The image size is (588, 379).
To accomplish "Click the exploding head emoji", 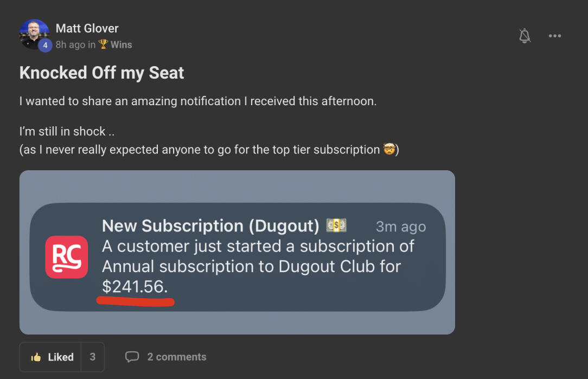I will 388,150.
